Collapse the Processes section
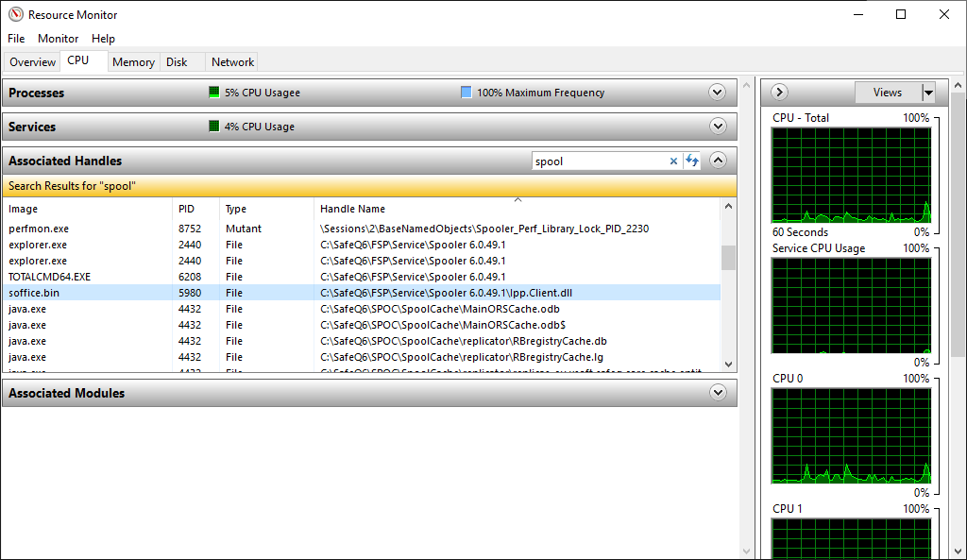 coord(718,92)
